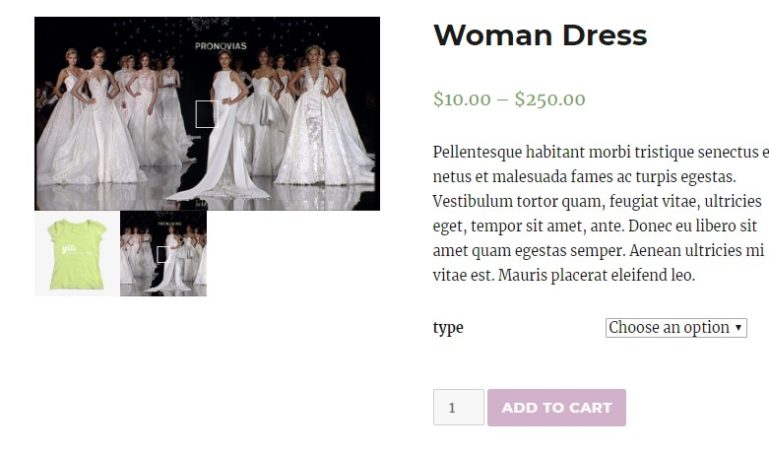Click the 'type' attribute label

click(x=448, y=327)
